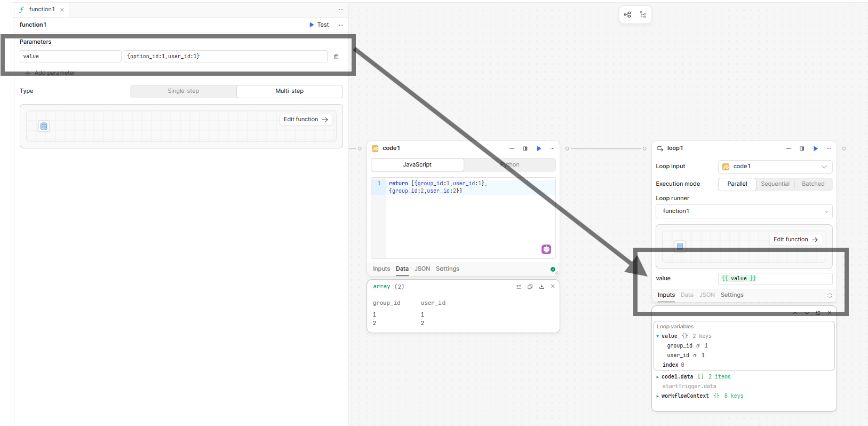Copy the code1 array output
Screen dimensions: 868x426
[530, 287]
